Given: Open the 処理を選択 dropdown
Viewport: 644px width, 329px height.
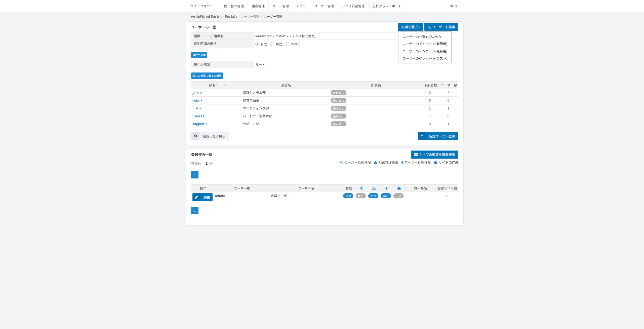Looking at the screenshot, I should tap(411, 27).
